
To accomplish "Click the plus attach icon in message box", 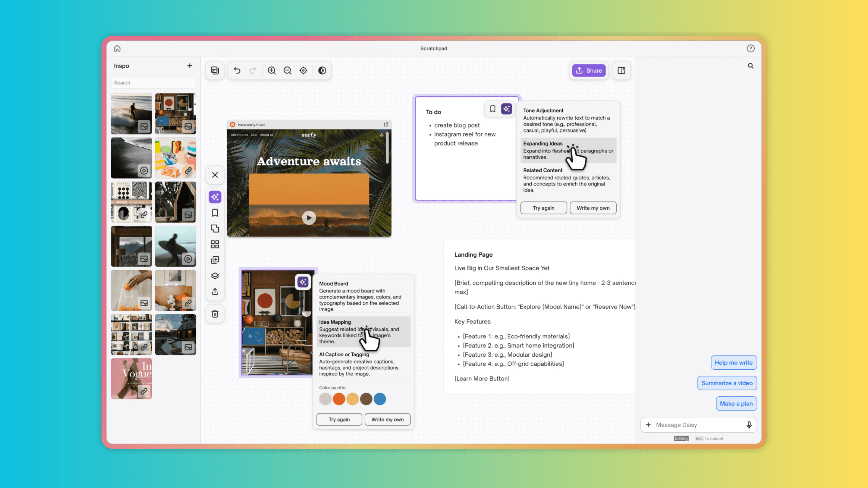I will tap(648, 425).
